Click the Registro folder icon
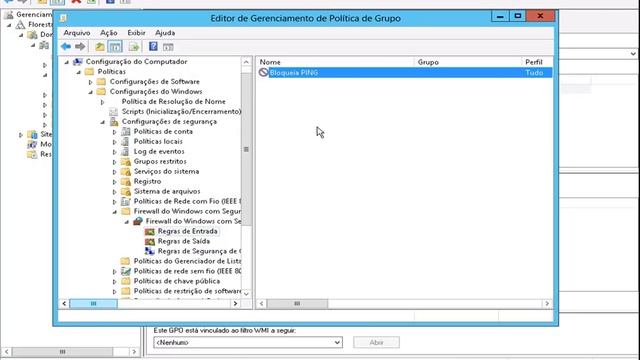Screen dimensions: 640x360 pos(126,181)
